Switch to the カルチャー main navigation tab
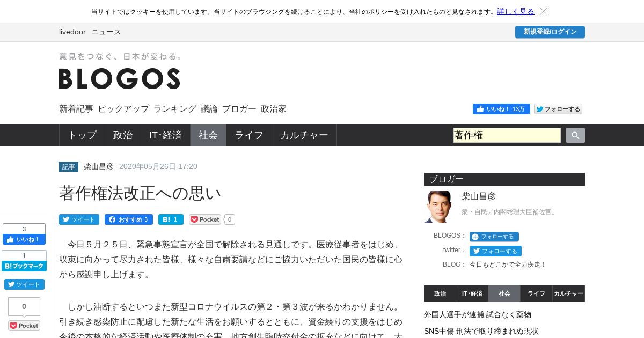The width and height of the screenshot is (644, 338). click(304, 135)
